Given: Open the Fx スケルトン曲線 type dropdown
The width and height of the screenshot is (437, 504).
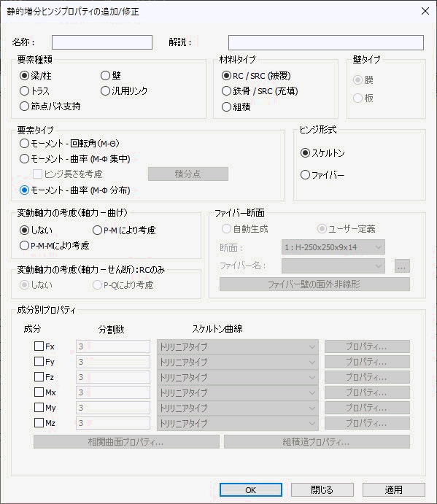Looking at the screenshot, I should [238, 346].
